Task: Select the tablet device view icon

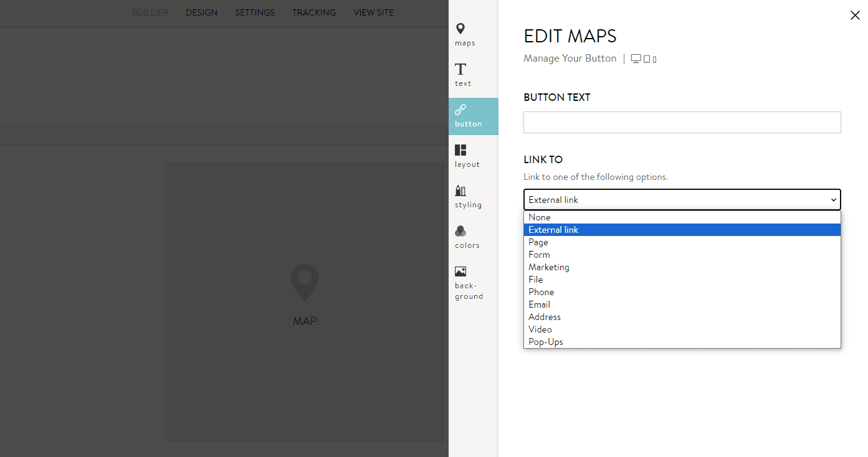Action: (x=647, y=59)
